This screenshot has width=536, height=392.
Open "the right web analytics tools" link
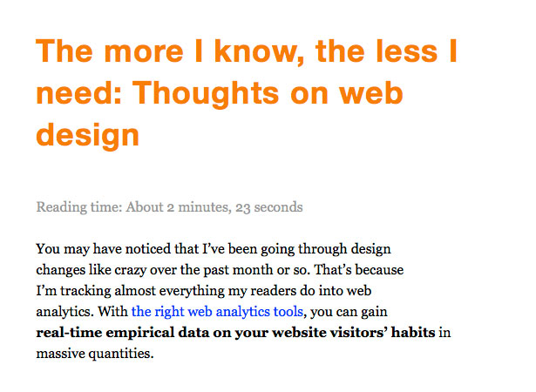pos(217,312)
